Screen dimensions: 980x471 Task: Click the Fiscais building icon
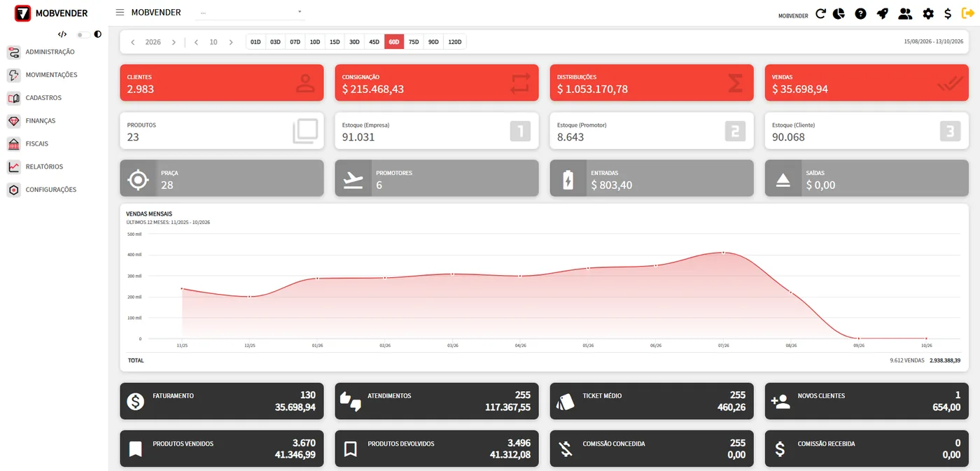(13, 143)
